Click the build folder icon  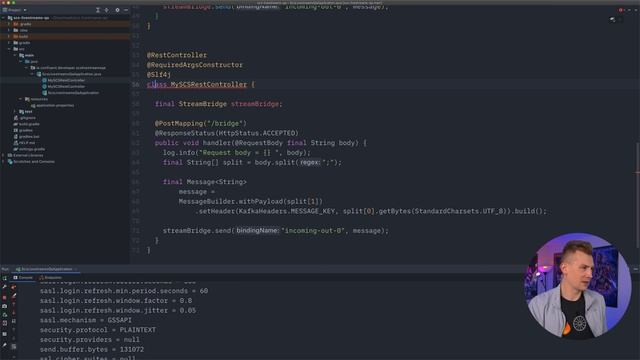click(x=16, y=36)
